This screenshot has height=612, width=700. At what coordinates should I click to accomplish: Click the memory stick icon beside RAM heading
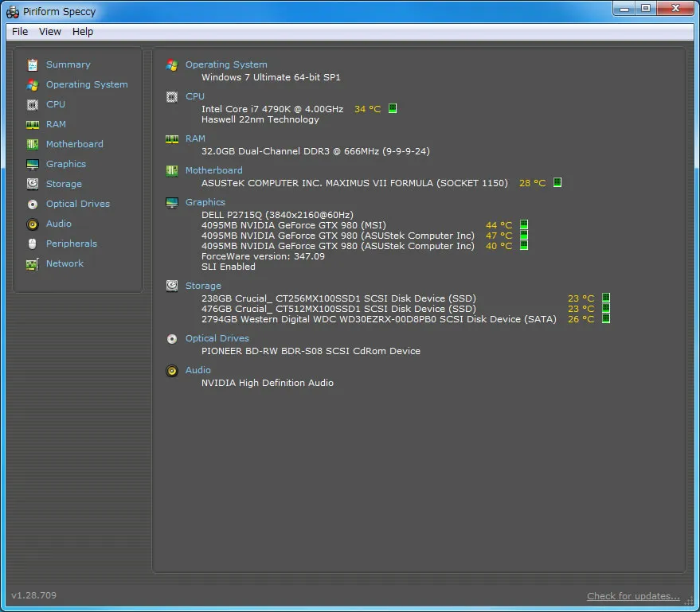tap(172, 139)
